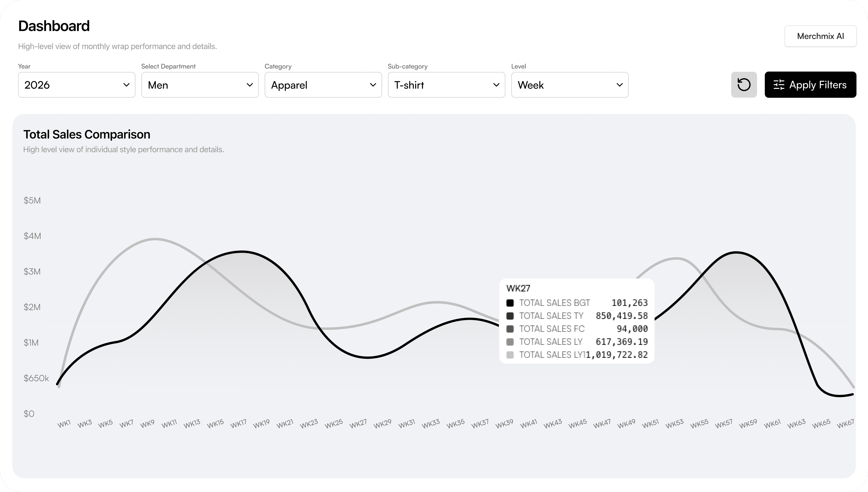Click the WK27 label on the x-axis

pyautogui.click(x=358, y=424)
